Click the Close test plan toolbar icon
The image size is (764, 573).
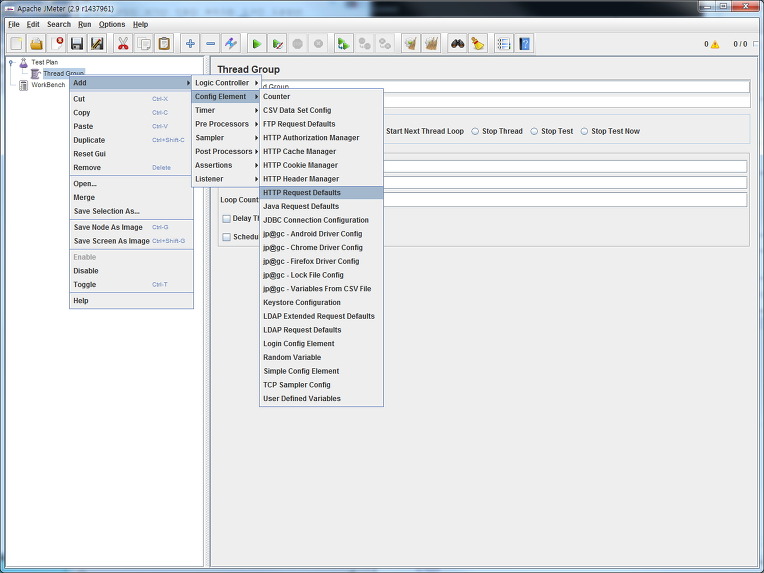(x=57, y=44)
